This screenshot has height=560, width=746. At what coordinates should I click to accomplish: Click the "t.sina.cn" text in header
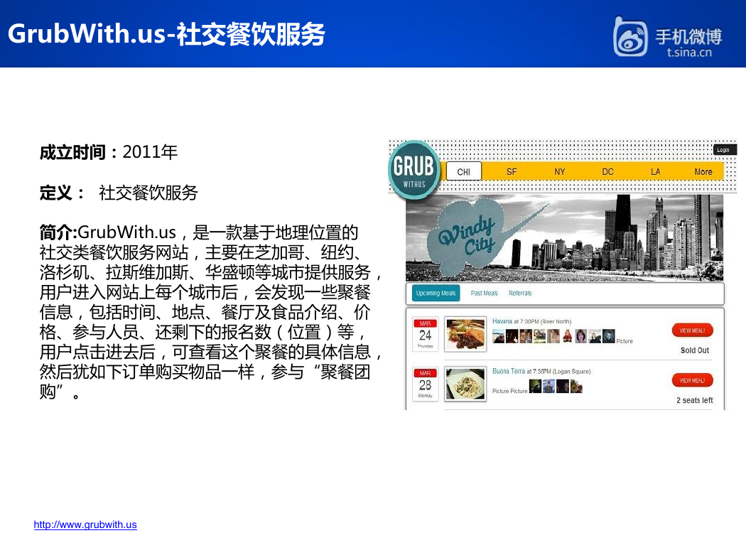[x=689, y=53]
